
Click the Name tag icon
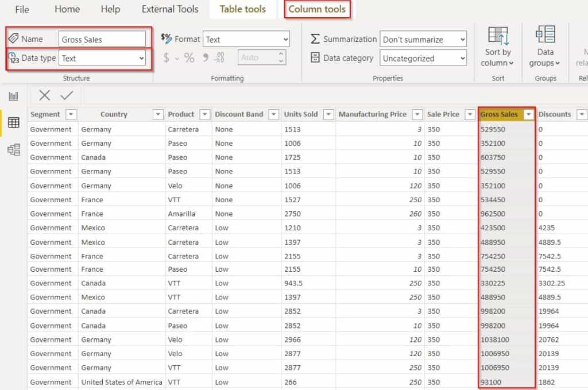pos(14,38)
